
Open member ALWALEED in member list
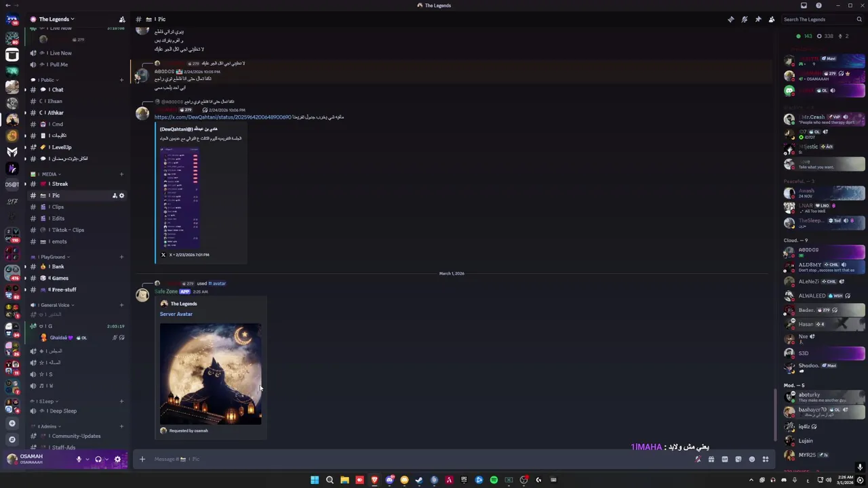pos(824,296)
